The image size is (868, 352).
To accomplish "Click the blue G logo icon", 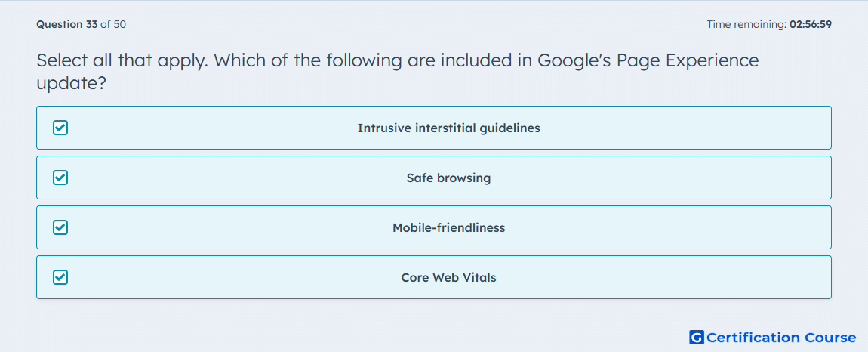I will coord(697,338).
